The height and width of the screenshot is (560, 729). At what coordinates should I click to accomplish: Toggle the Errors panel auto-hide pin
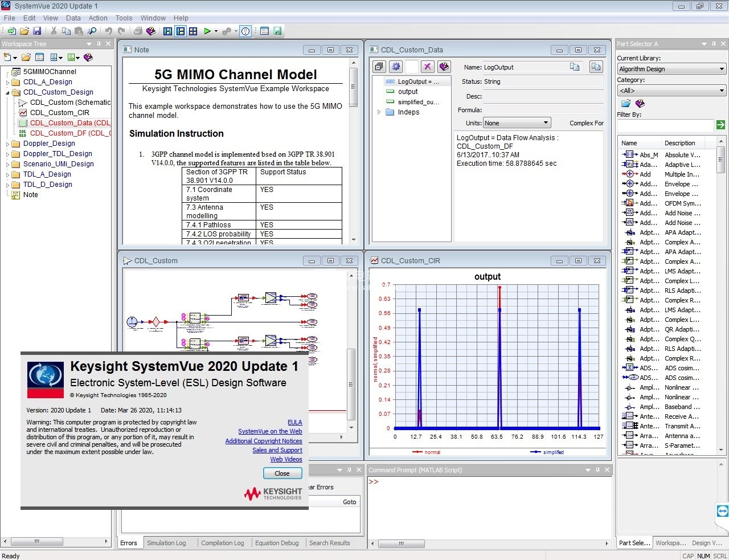click(349, 470)
